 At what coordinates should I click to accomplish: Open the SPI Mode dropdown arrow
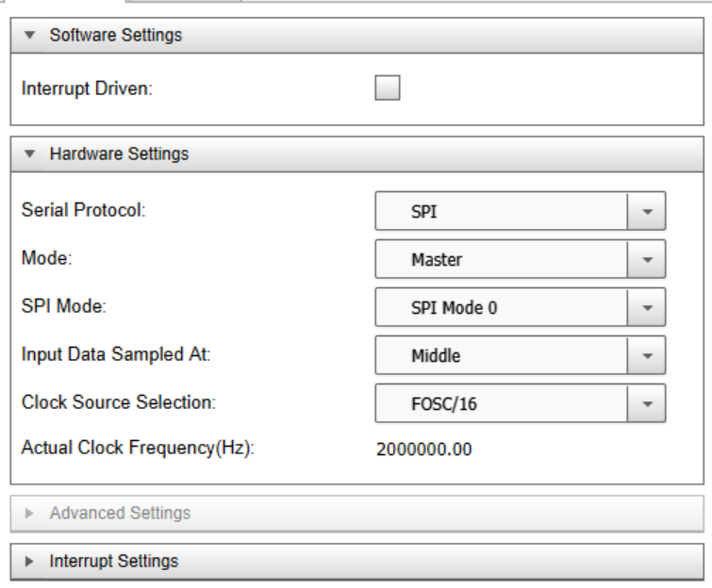click(x=647, y=307)
